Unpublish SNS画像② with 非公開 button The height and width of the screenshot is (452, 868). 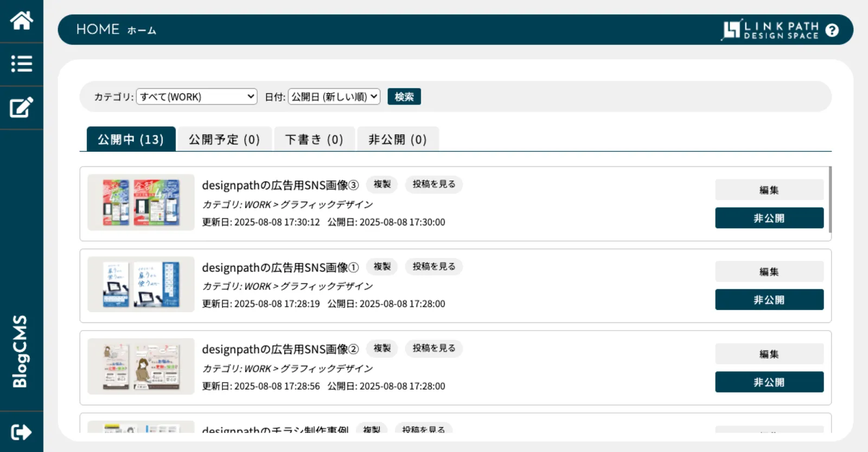[x=769, y=382]
